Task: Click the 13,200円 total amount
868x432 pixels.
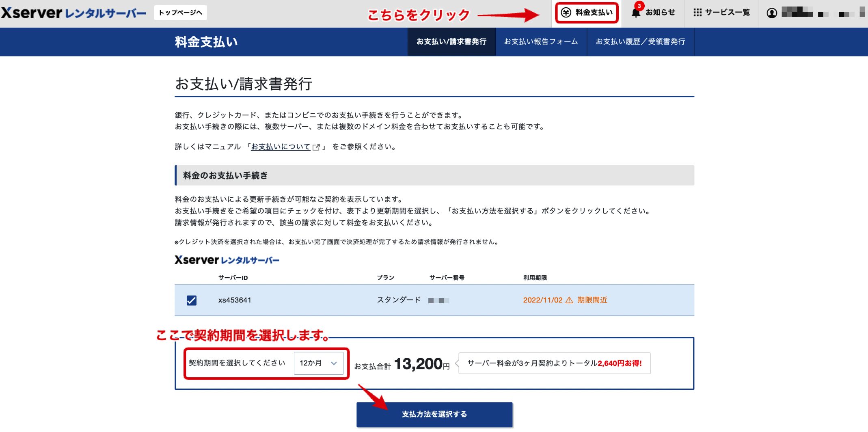Action: (422, 364)
